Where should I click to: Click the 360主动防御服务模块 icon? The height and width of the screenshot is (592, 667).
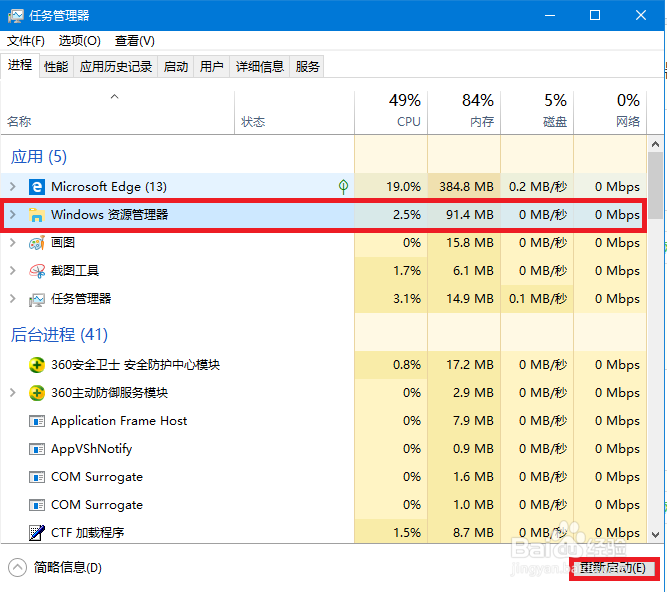(x=37, y=393)
